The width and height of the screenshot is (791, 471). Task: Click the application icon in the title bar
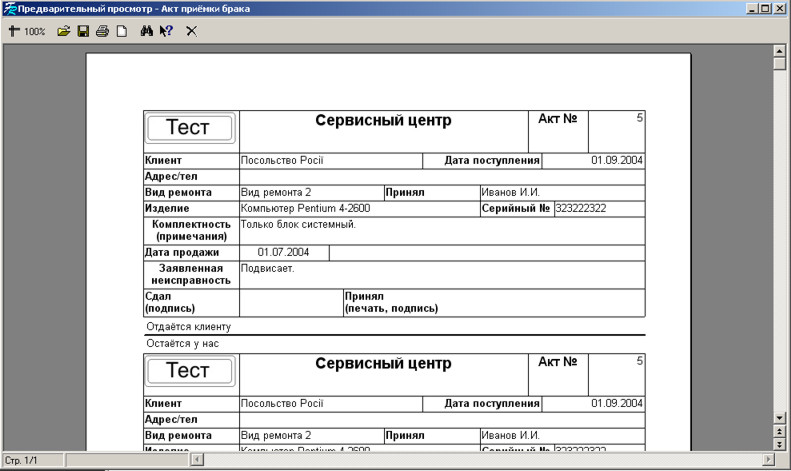pyautogui.click(x=9, y=9)
